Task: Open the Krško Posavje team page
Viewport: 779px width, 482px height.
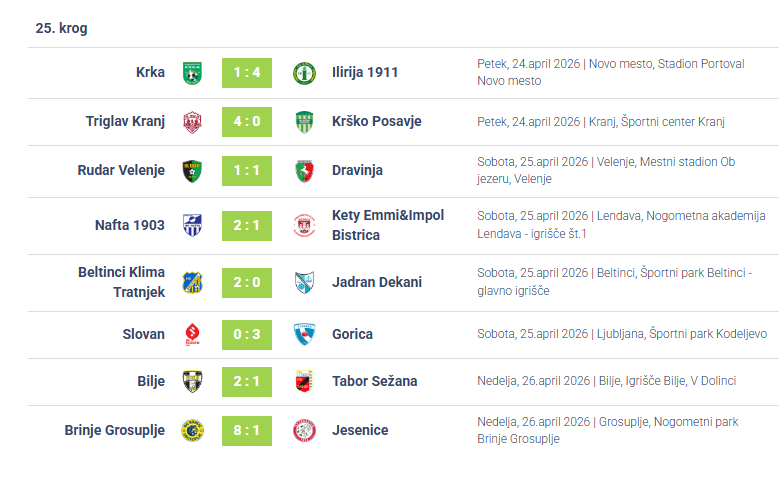Action: [x=376, y=122]
